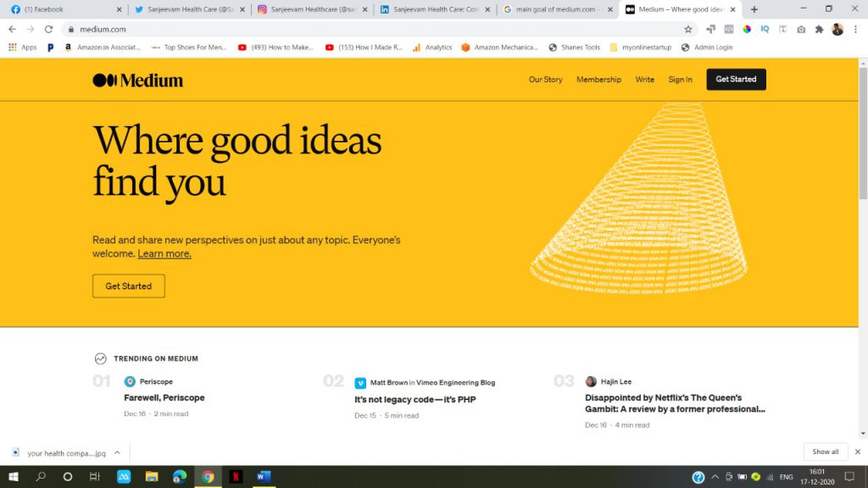Click Periscope author avatar icon
The image size is (868, 488).
click(x=130, y=381)
